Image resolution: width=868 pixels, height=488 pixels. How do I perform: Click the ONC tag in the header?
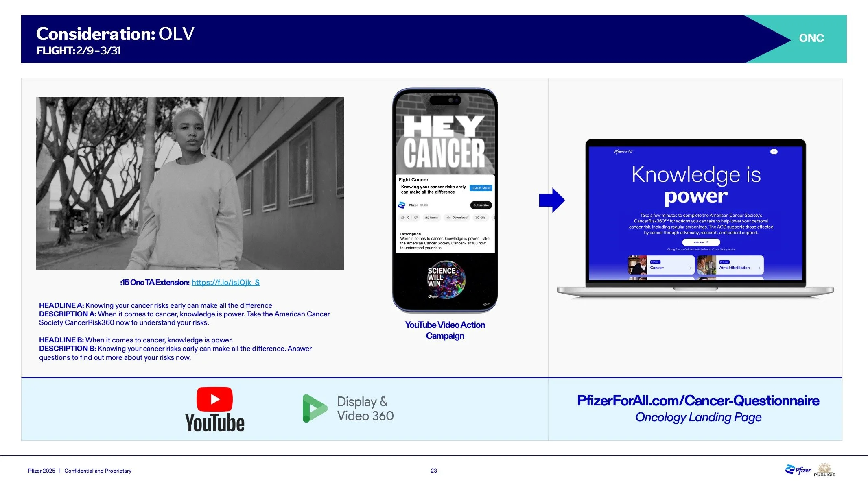(x=811, y=38)
